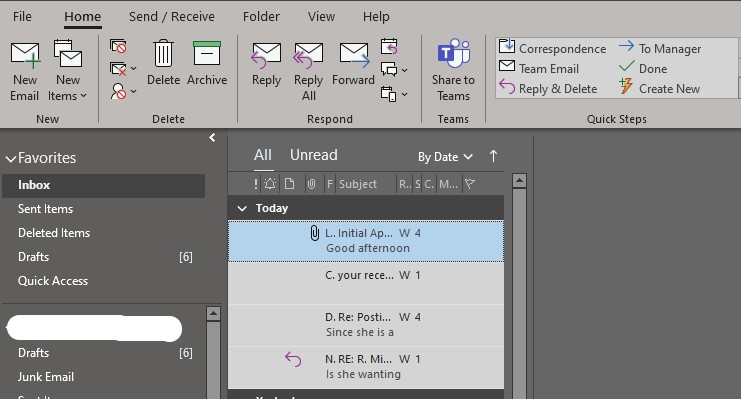The height and width of the screenshot is (399, 741).
Task: Open the By Date sort dropdown
Action: (445, 156)
